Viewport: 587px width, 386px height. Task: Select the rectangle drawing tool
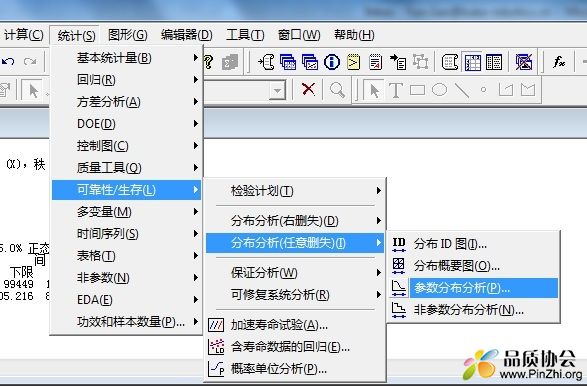click(x=417, y=90)
